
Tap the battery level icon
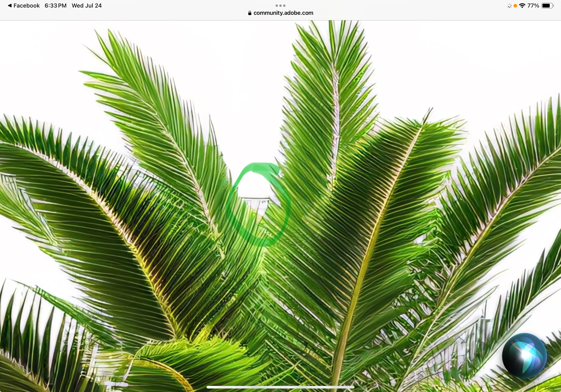pyautogui.click(x=547, y=6)
